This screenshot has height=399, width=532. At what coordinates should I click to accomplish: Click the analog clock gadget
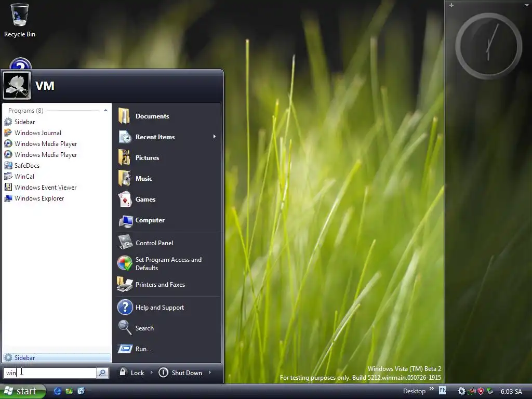click(488, 46)
